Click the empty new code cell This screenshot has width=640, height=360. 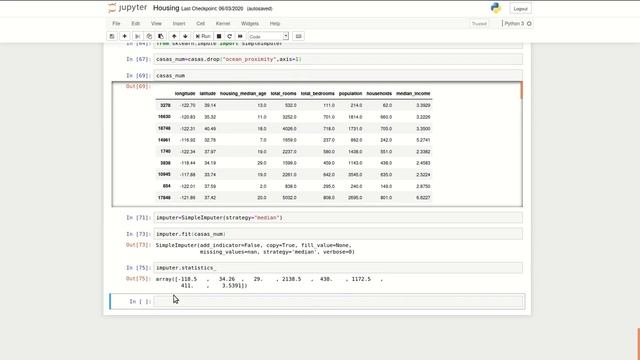338,301
